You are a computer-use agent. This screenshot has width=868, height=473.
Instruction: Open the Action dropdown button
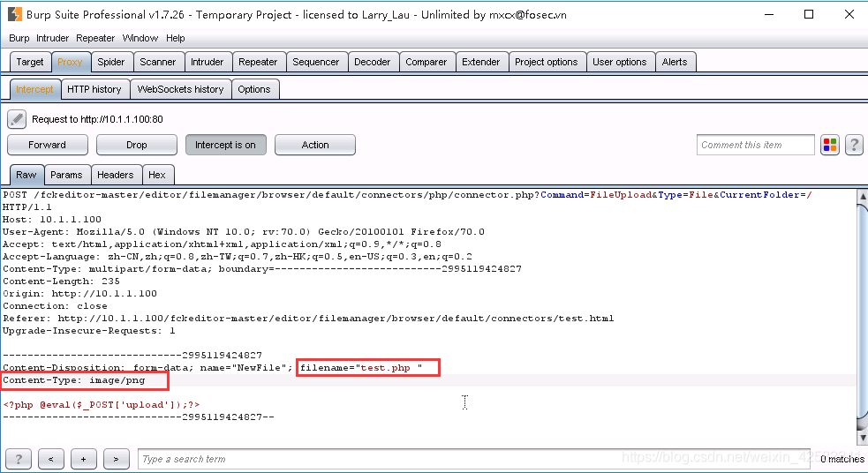point(315,145)
